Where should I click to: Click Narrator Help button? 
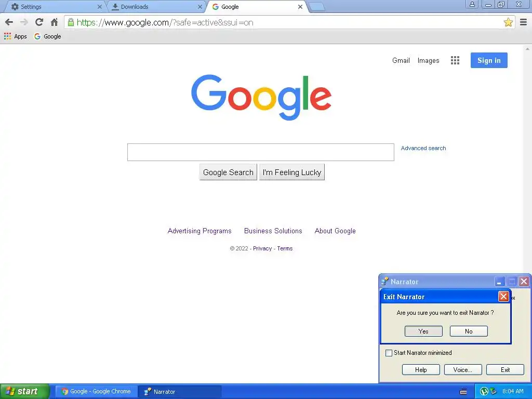pyautogui.click(x=421, y=369)
